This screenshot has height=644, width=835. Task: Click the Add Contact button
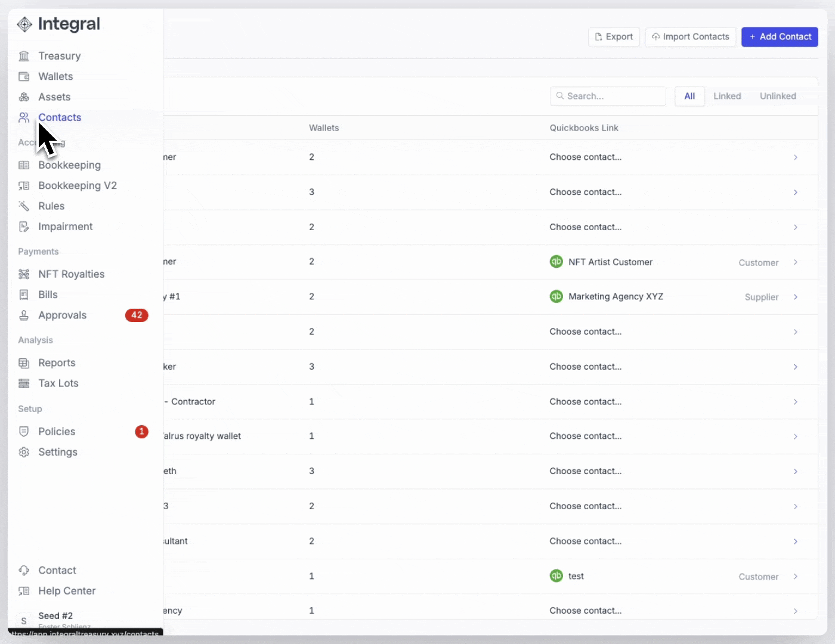click(x=779, y=37)
